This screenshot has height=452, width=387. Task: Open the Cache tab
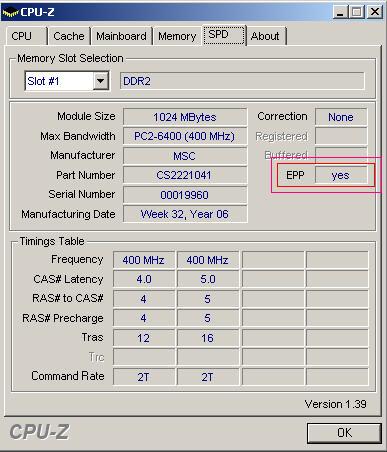(x=69, y=36)
